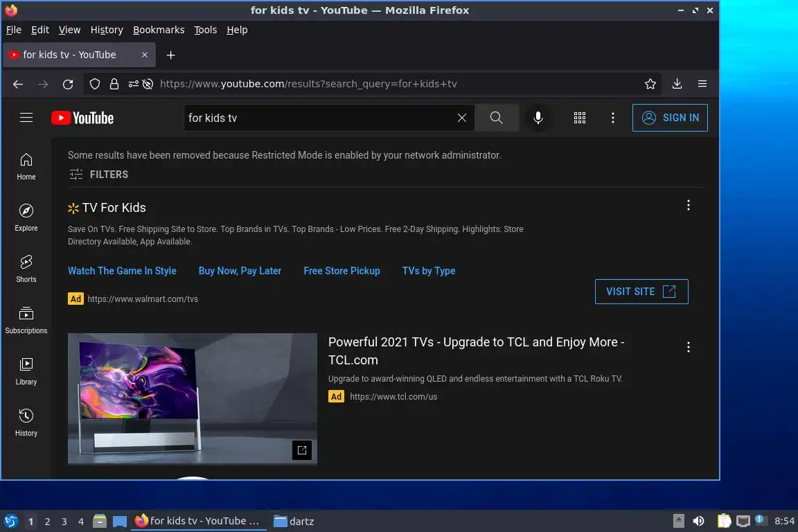Open Subscriptions in the sidebar
This screenshot has width=798, height=532.
point(26,320)
